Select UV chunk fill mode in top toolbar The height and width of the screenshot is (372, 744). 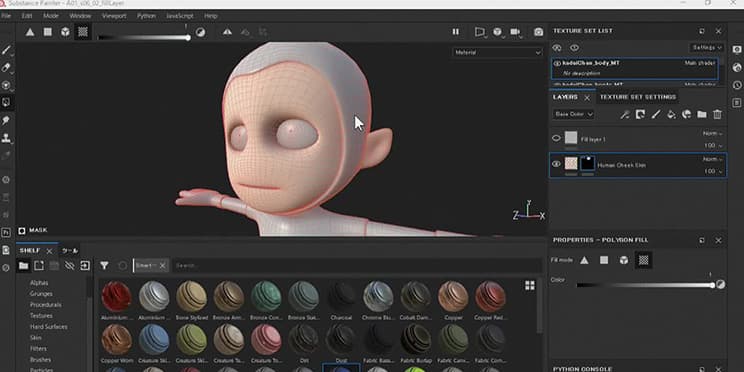(83, 32)
